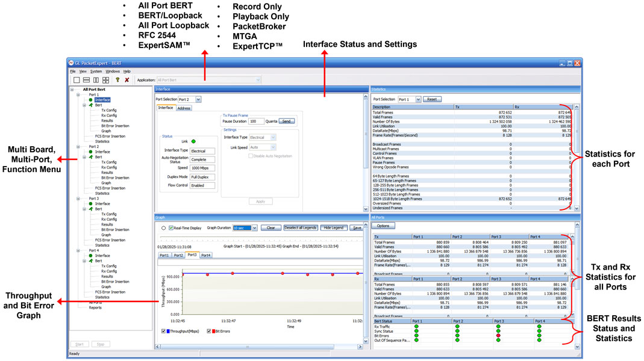Click the green status dot beside Port 1 Interface
Viewport: 644px width, 361px height.
pyautogui.click(x=91, y=100)
